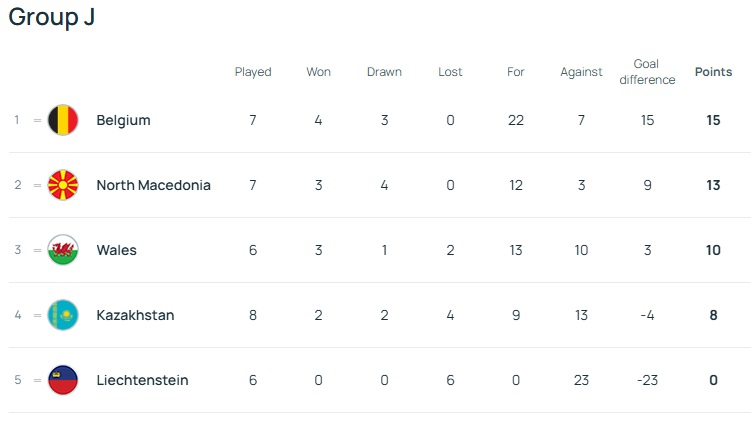Select the Kazakhstan team name

click(x=135, y=315)
